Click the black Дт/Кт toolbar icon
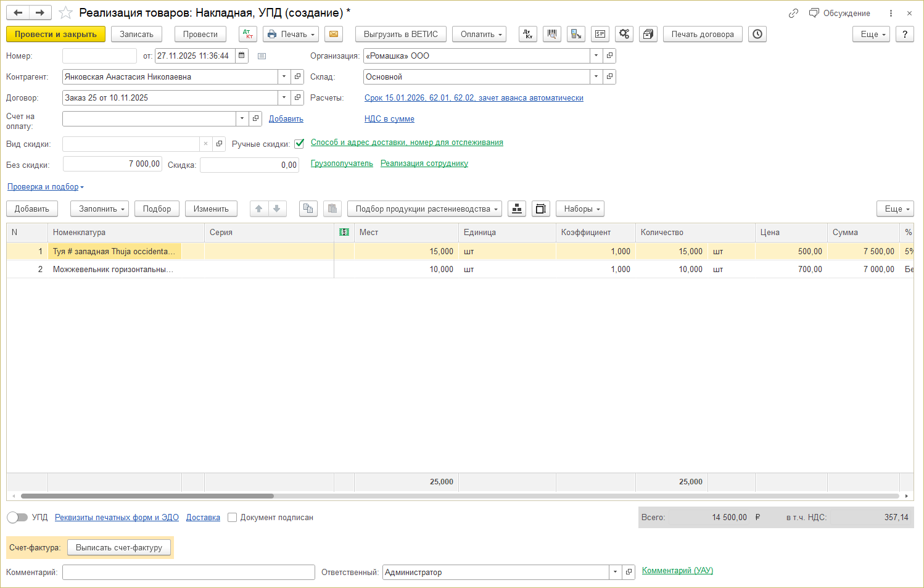 coord(528,35)
